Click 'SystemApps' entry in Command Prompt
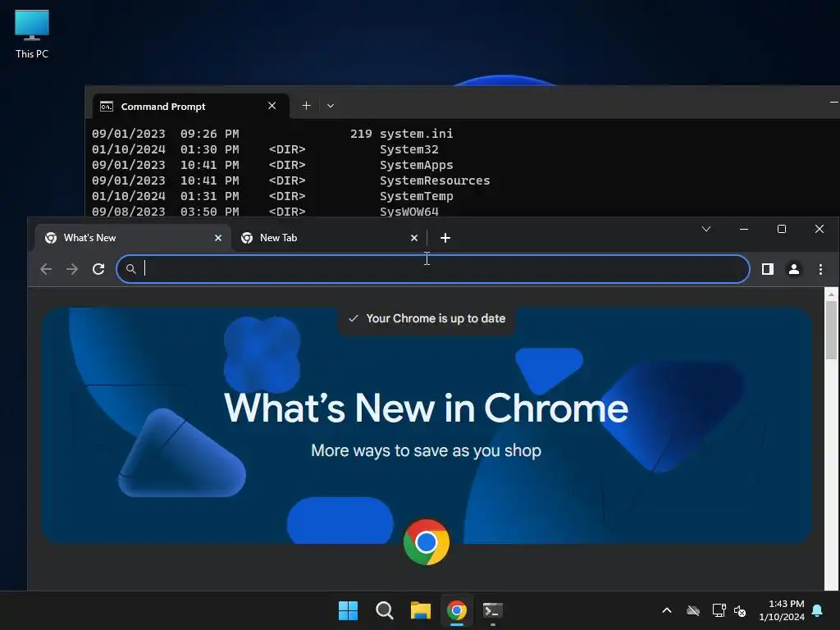Viewport: 840px width, 630px height. coord(416,164)
